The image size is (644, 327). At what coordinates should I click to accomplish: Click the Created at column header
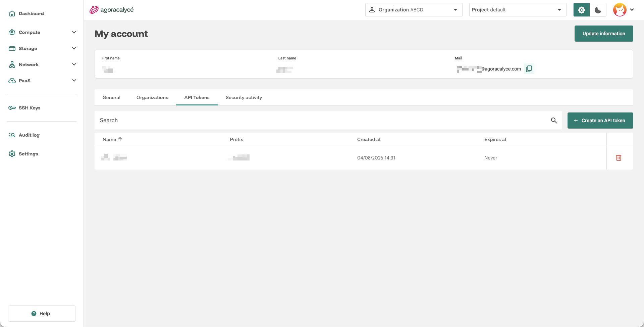pyautogui.click(x=369, y=139)
